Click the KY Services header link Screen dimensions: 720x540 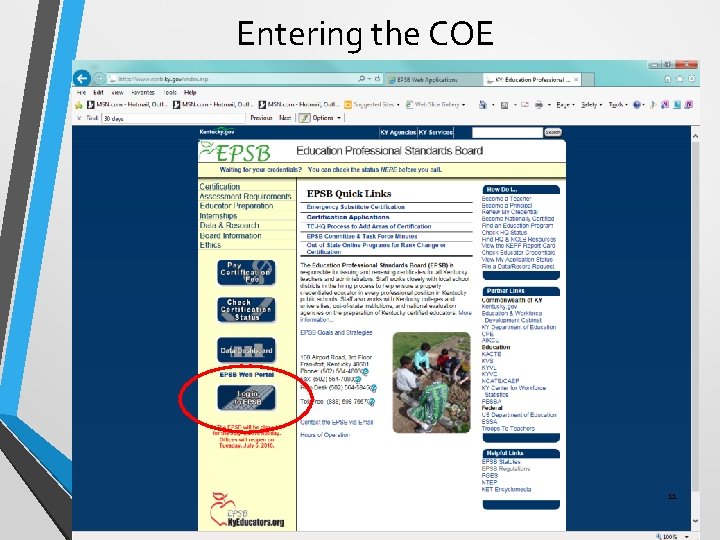point(435,132)
